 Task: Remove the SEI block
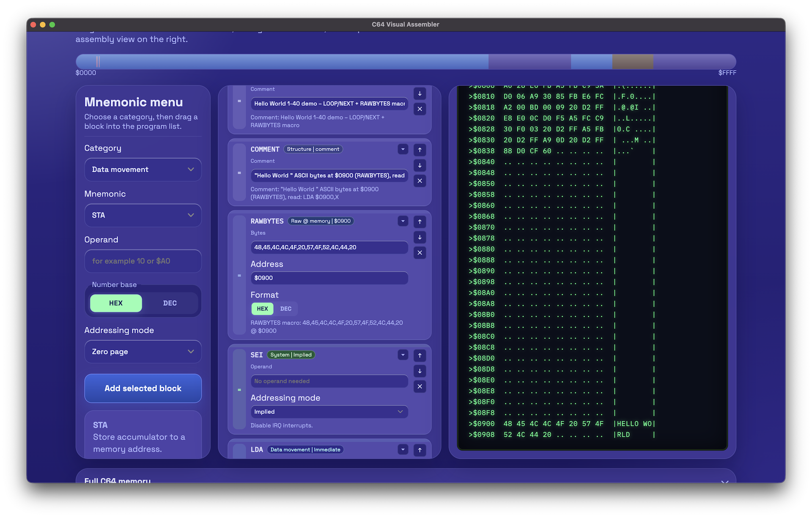[x=420, y=386]
